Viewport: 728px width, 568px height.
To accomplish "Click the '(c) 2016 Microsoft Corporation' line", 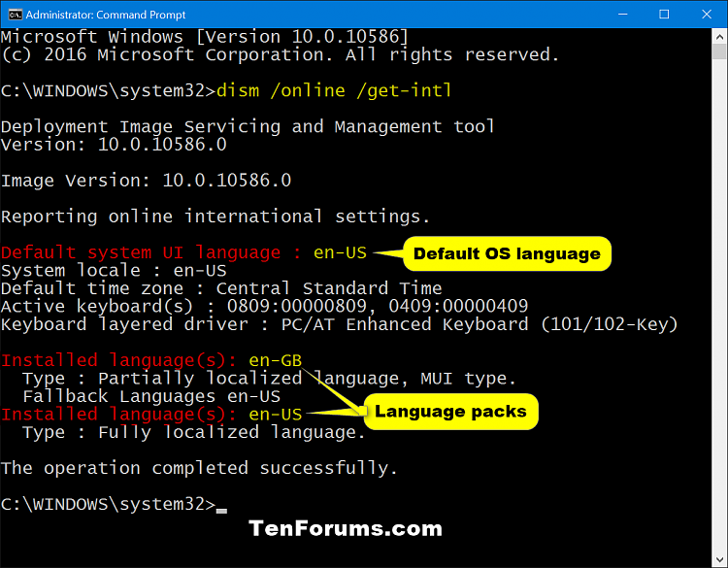I will tap(280, 54).
